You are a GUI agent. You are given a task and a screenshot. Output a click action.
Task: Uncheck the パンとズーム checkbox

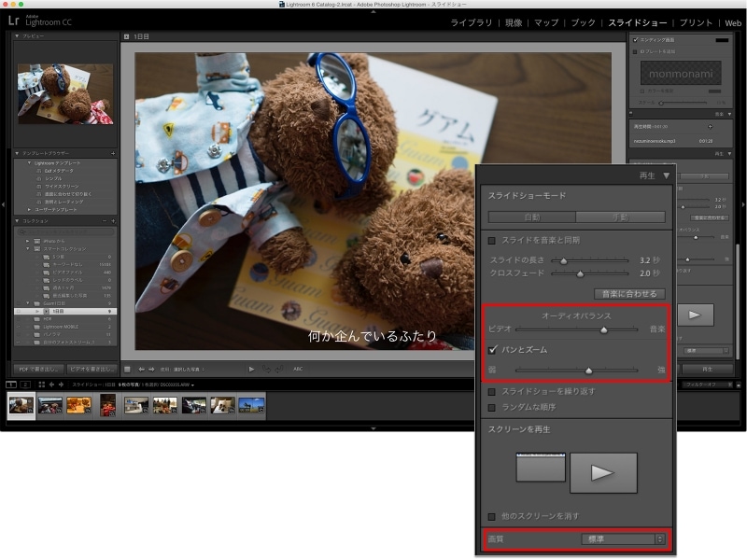(493, 349)
